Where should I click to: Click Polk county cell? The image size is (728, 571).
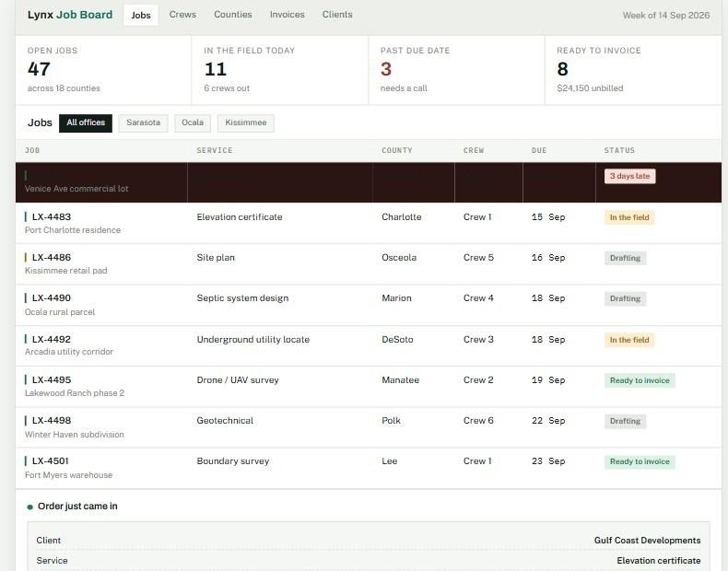click(391, 421)
